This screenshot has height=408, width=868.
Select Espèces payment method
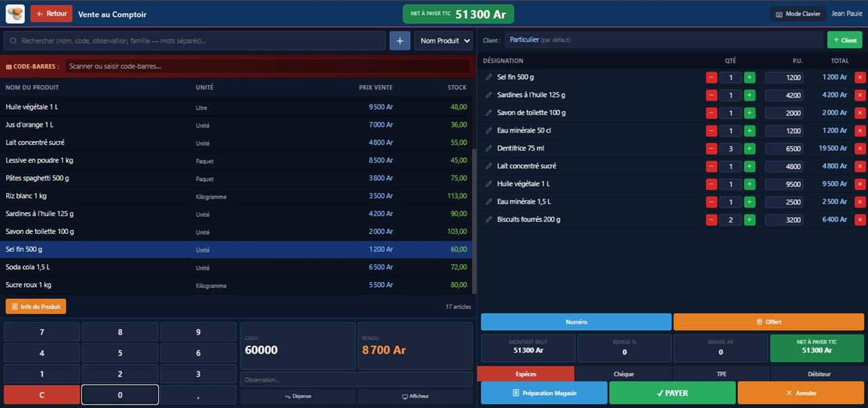[x=526, y=373]
